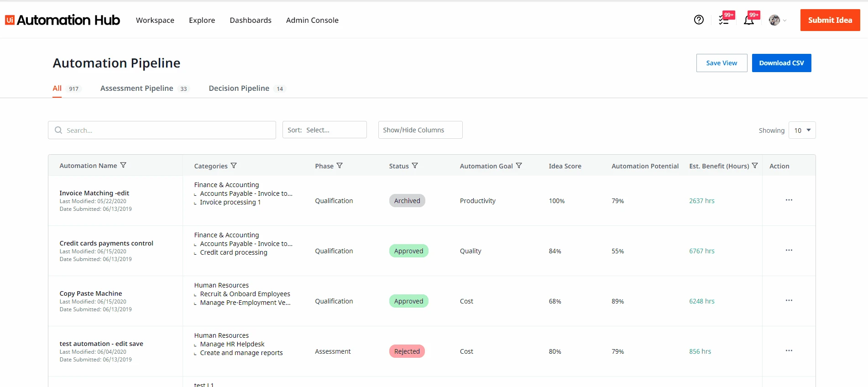Expand the Sort select dropdown
This screenshot has height=387, width=868.
pos(324,130)
